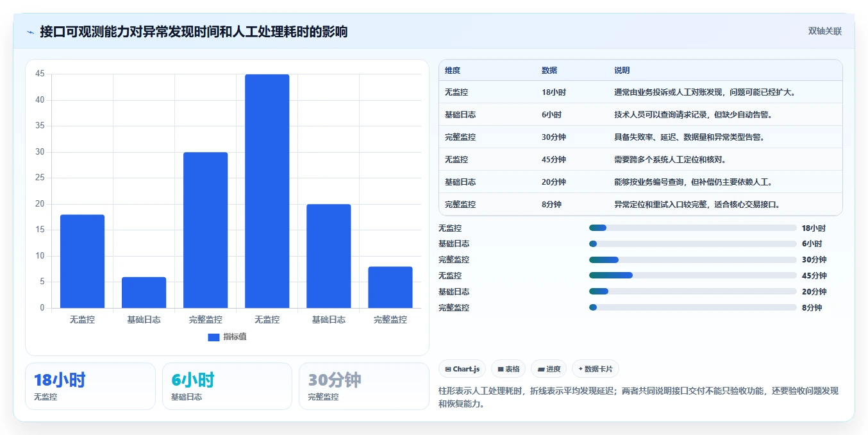Click the 无监控 cell in the 18小时 table row
The height and width of the screenshot is (435, 868).
click(456, 92)
